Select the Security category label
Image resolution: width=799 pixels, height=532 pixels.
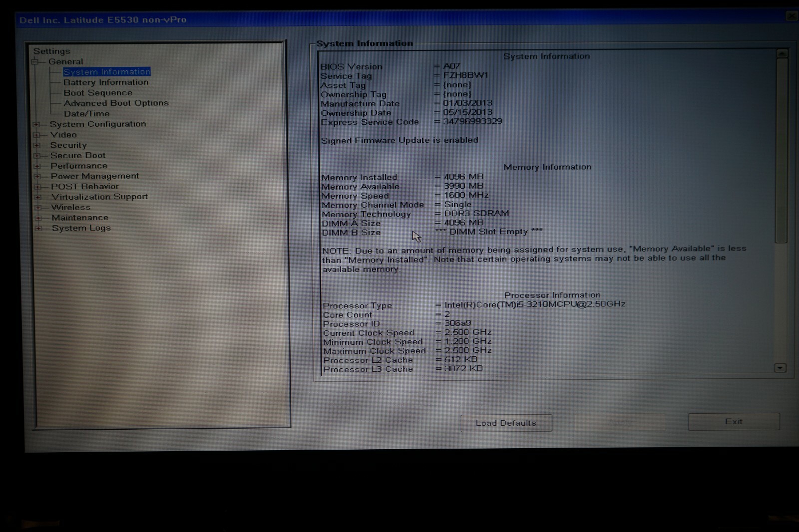[x=68, y=145]
